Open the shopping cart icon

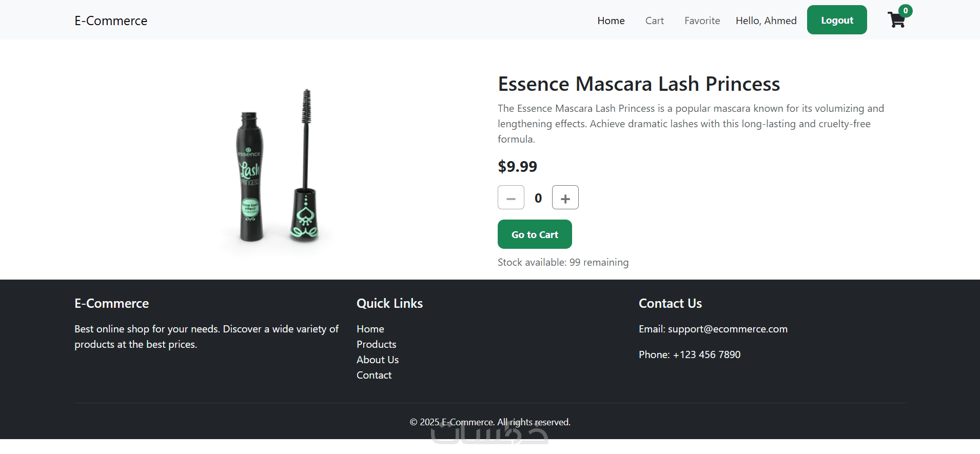896,21
